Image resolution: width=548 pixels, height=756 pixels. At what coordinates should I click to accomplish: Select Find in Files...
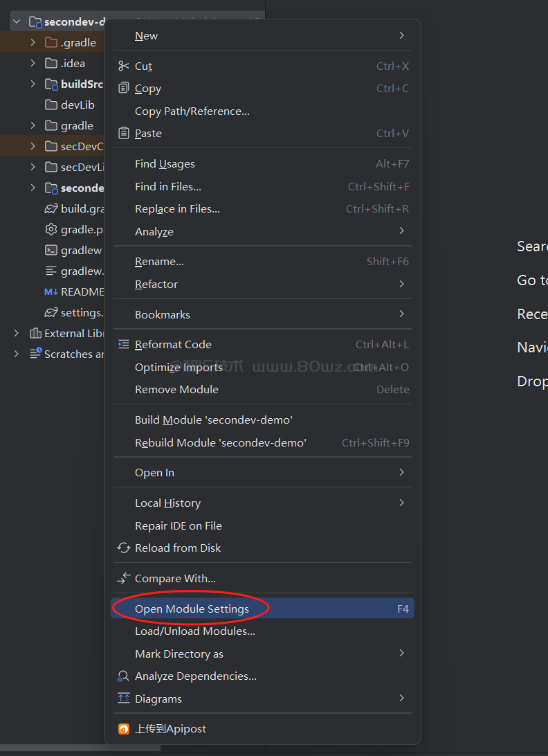(168, 186)
